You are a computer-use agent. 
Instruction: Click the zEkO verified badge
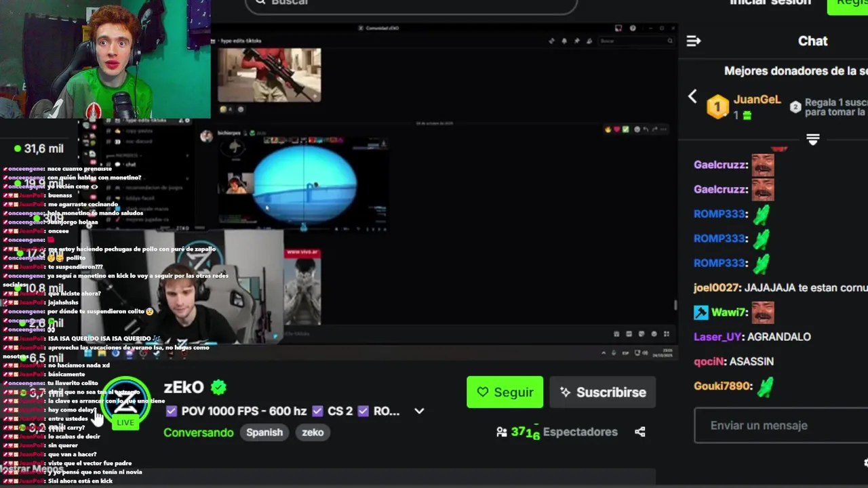218,387
